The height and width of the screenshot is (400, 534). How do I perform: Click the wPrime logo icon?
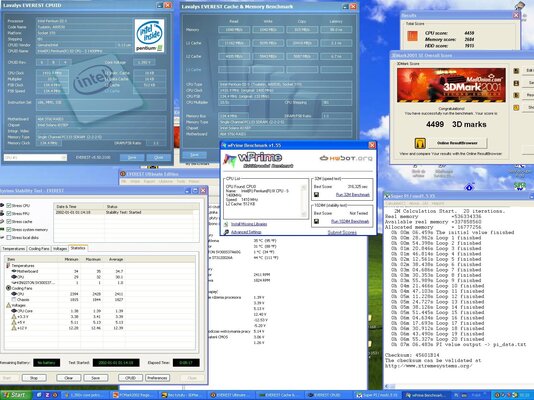tap(230, 160)
